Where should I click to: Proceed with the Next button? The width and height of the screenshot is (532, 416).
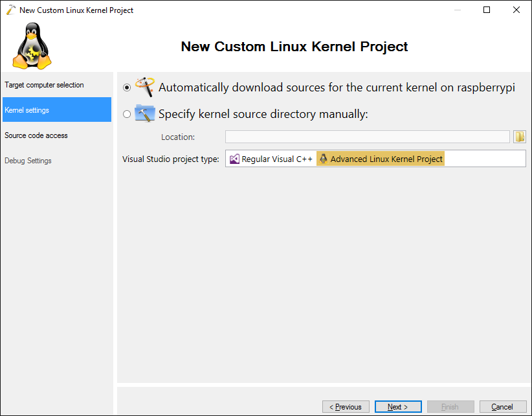tap(398, 407)
